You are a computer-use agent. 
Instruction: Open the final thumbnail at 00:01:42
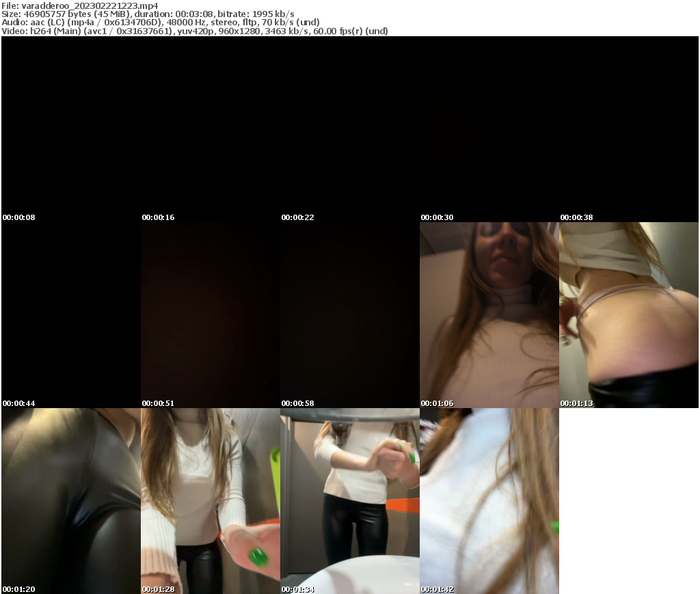489,589
